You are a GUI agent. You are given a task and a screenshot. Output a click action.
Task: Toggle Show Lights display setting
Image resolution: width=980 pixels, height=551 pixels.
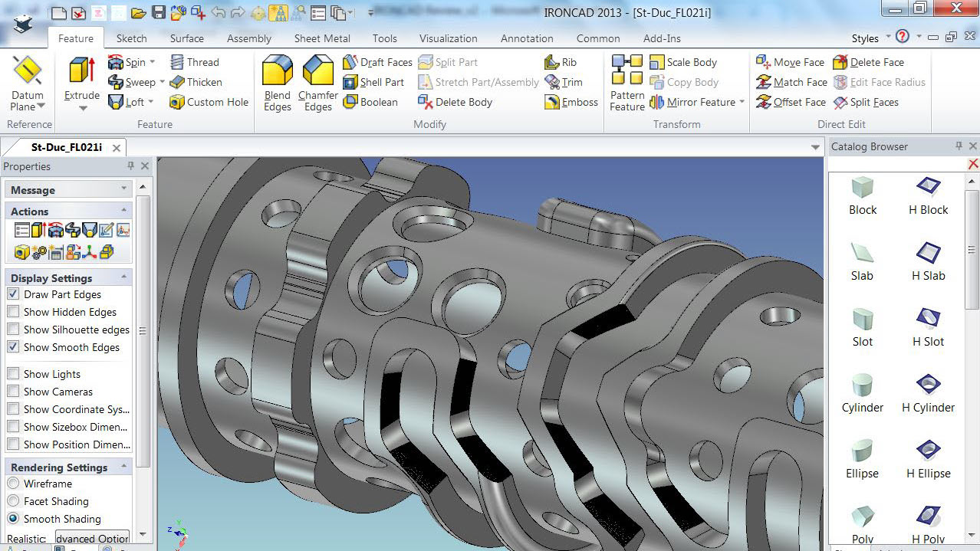point(13,373)
